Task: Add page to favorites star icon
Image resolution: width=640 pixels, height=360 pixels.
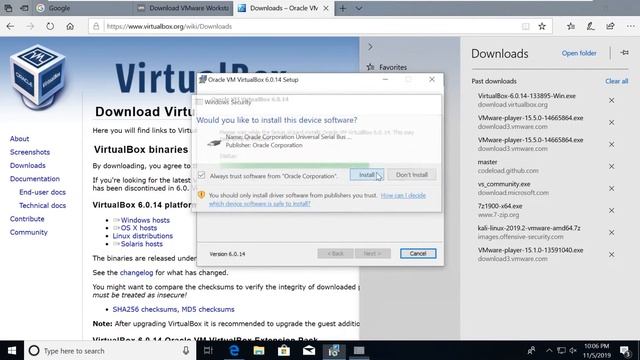Action: 542,27
